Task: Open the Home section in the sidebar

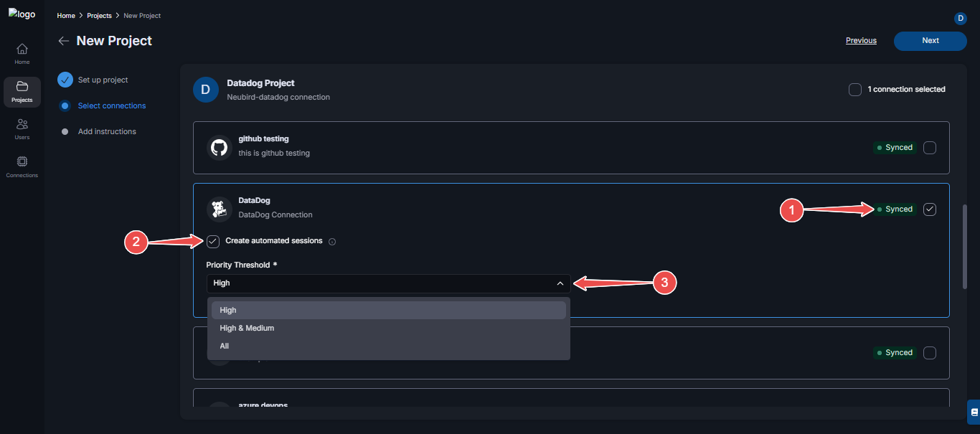Action: click(x=22, y=52)
